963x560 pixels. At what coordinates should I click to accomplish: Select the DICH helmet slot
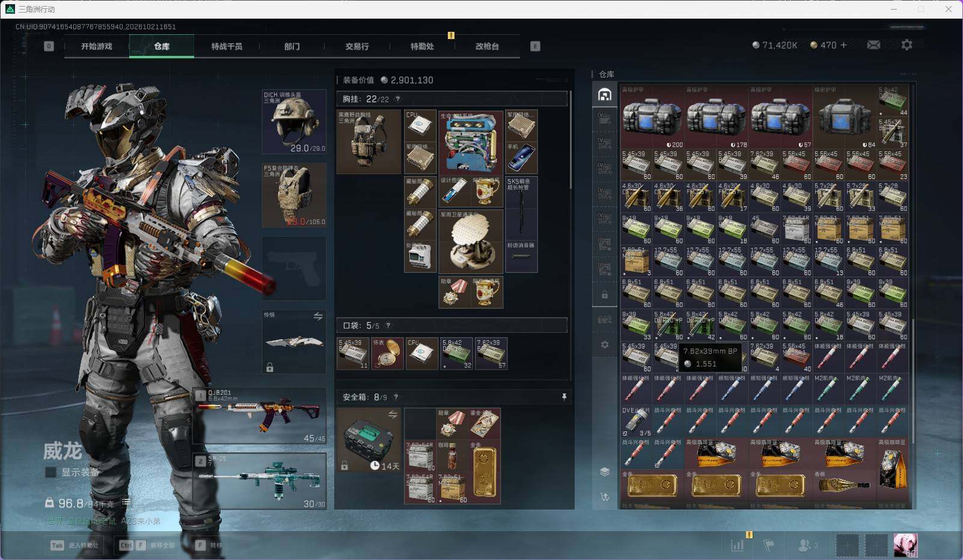tap(294, 121)
